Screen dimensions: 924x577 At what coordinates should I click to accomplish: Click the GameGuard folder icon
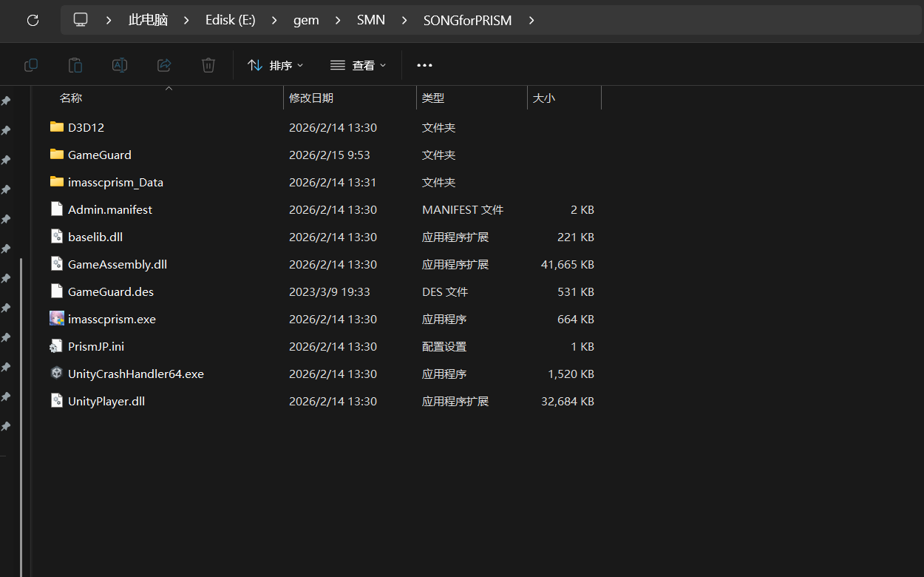tap(57, 154)
